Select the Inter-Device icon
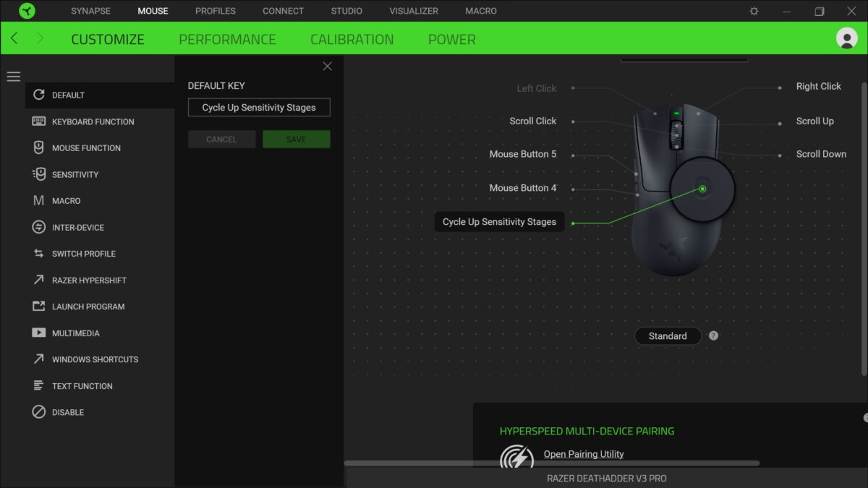Screen dimensions: 868x488 coord(39,227)
